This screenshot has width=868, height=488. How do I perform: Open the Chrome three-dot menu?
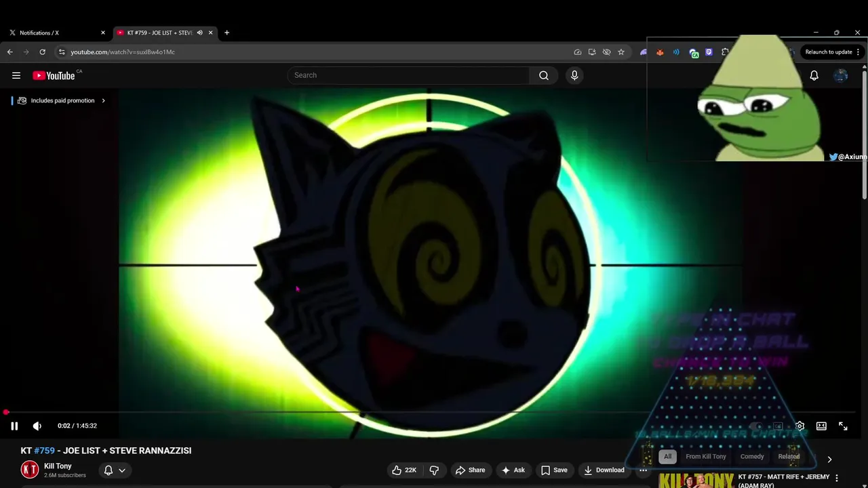pos(859,52)
